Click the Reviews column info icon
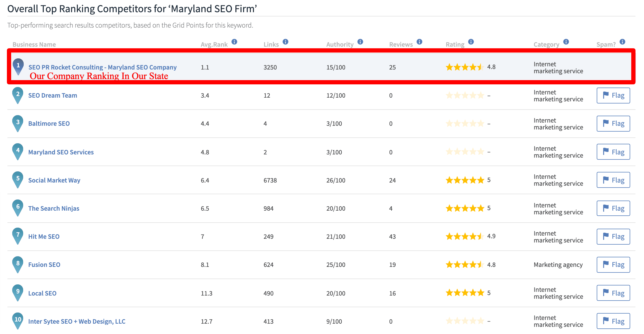 coord(420,42)
